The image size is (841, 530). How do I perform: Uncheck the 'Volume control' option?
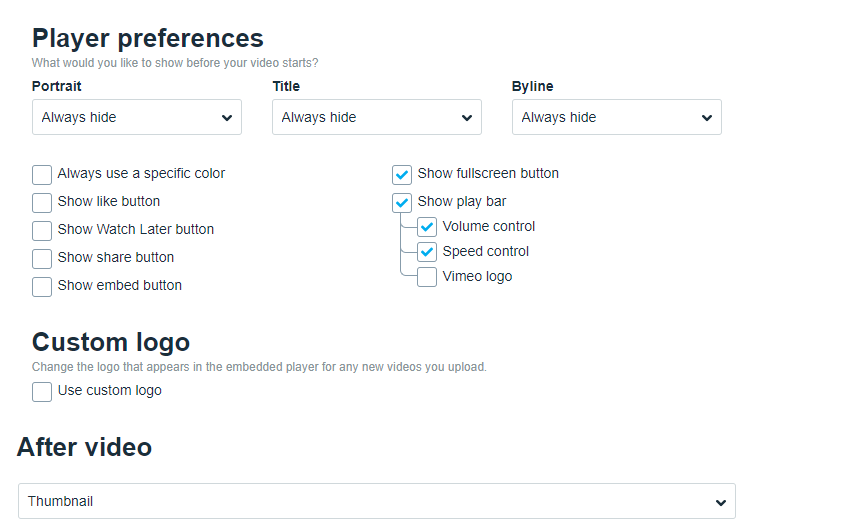pyautogui.click(x=427, y=227)
